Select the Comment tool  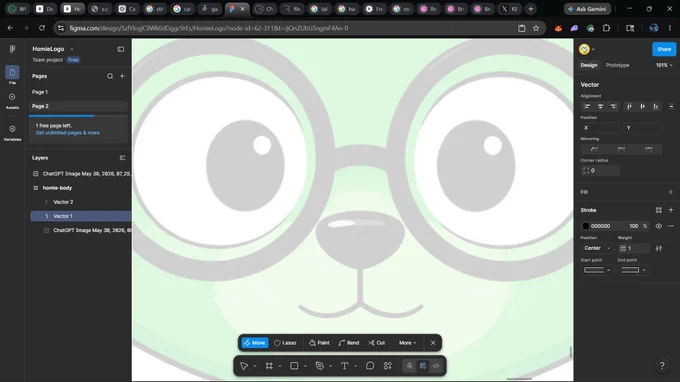coord(370,366)
